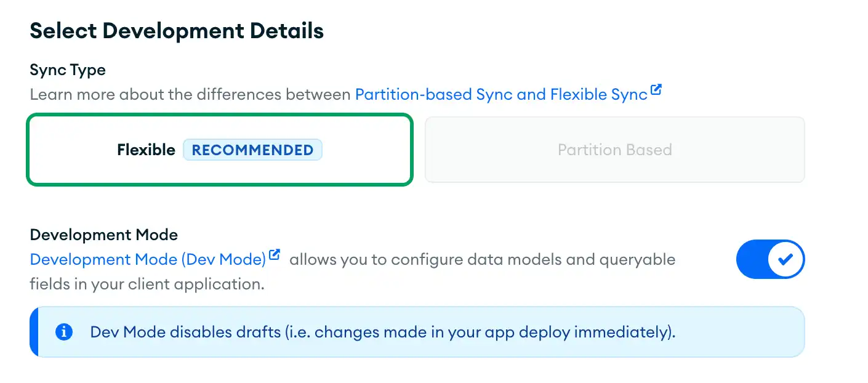Open the Development Mode (Dev Mode) link
This screenshot has height=383, width=868.
tap(147, 259)
